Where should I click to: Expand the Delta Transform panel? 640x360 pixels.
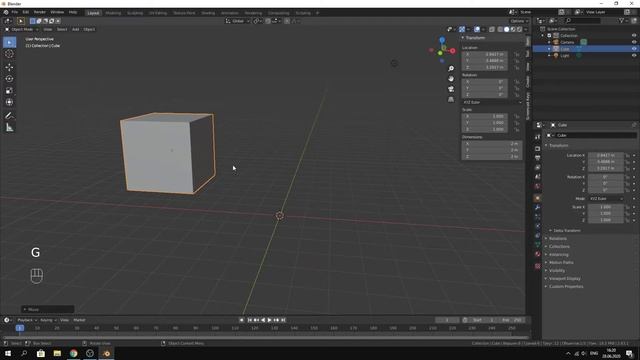click(x=567, y=231)
